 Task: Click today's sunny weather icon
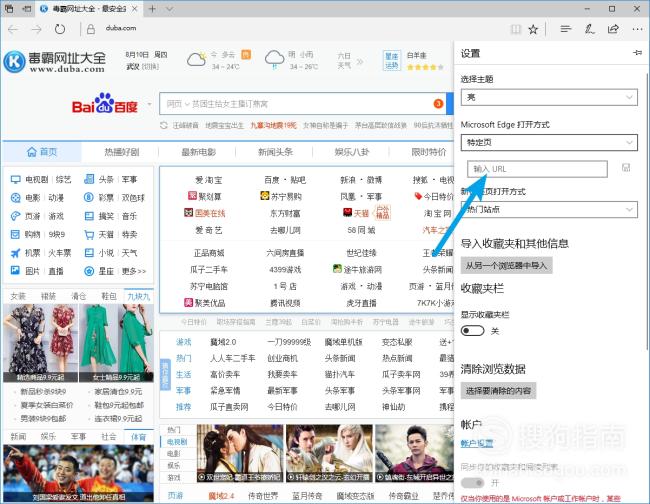tap(196, 60)
